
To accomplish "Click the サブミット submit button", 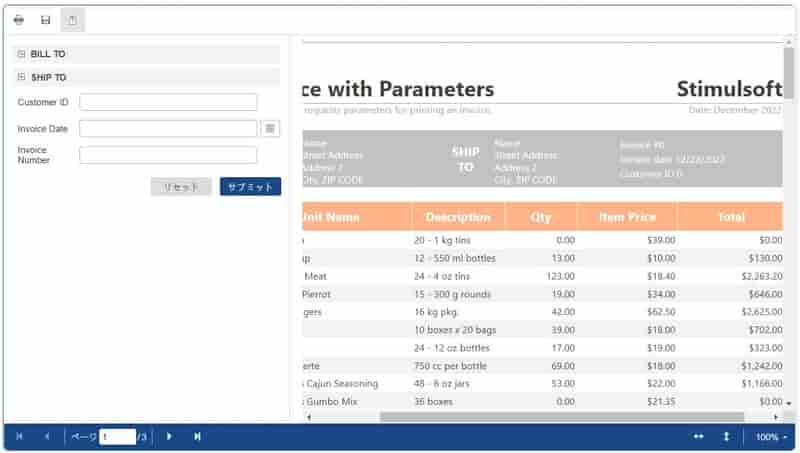I will [x=250, y=187].
